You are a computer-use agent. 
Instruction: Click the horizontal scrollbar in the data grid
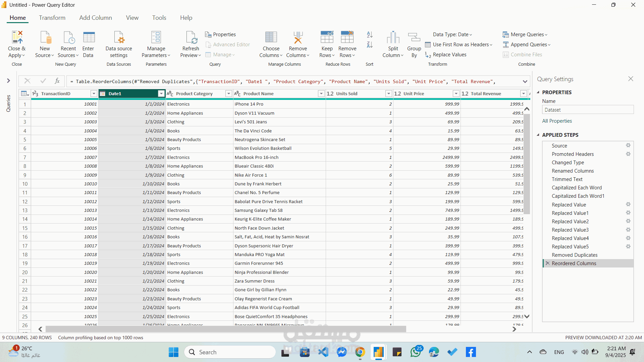225,329
